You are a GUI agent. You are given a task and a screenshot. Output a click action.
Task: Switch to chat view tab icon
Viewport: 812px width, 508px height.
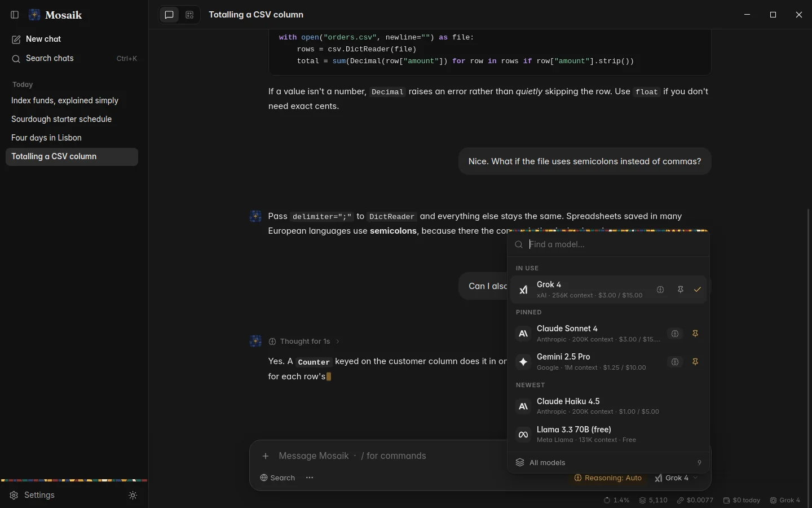[169, 15]
